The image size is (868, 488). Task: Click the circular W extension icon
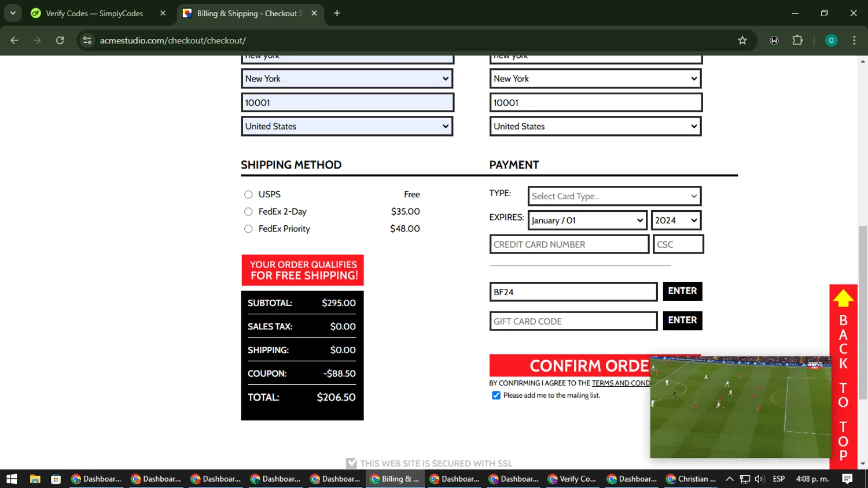tap(774, 41)
